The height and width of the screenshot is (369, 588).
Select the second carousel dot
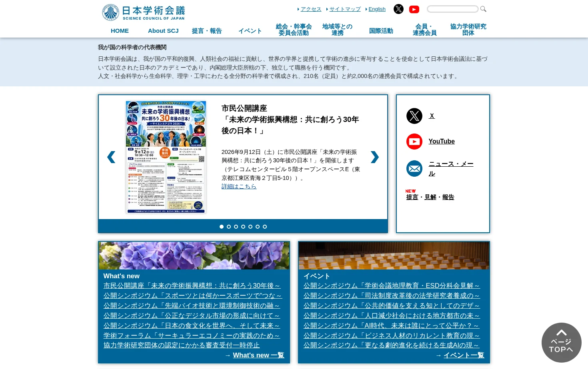pos(229,227)
